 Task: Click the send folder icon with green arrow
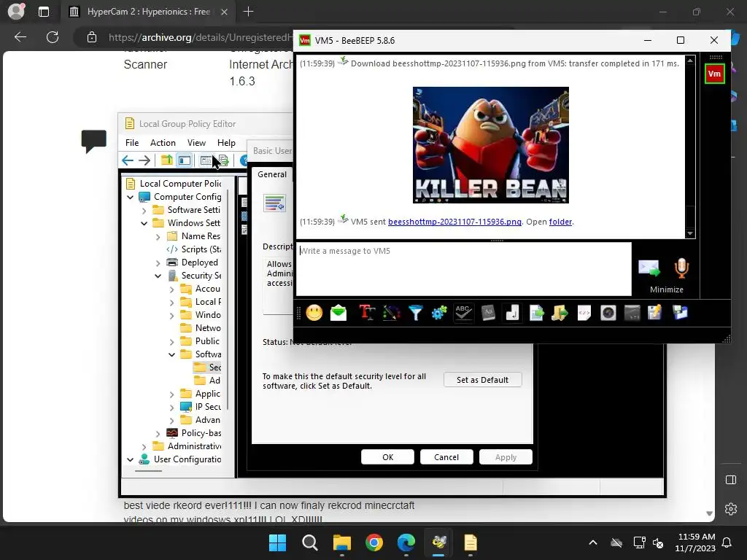click(x=560, y=313)
